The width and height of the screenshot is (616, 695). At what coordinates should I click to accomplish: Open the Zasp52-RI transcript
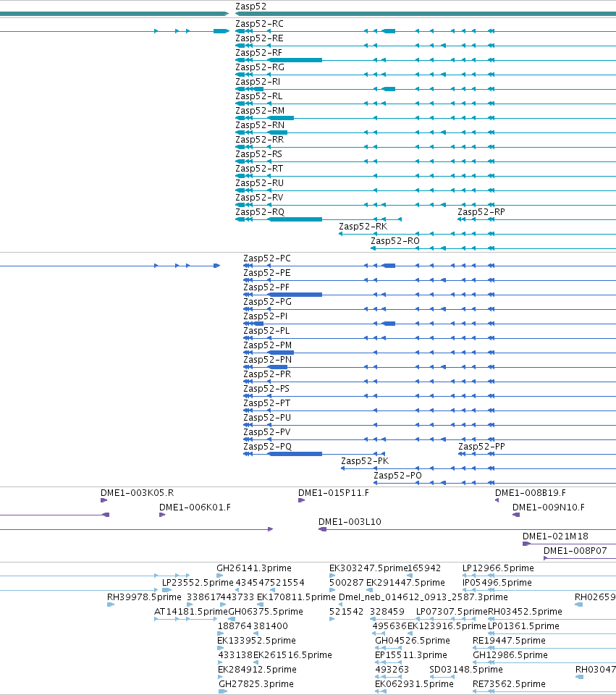click(x=258, y=82)
